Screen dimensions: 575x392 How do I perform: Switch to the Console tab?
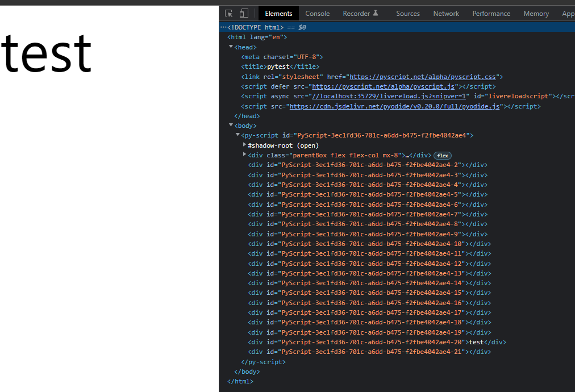point(318,14)
